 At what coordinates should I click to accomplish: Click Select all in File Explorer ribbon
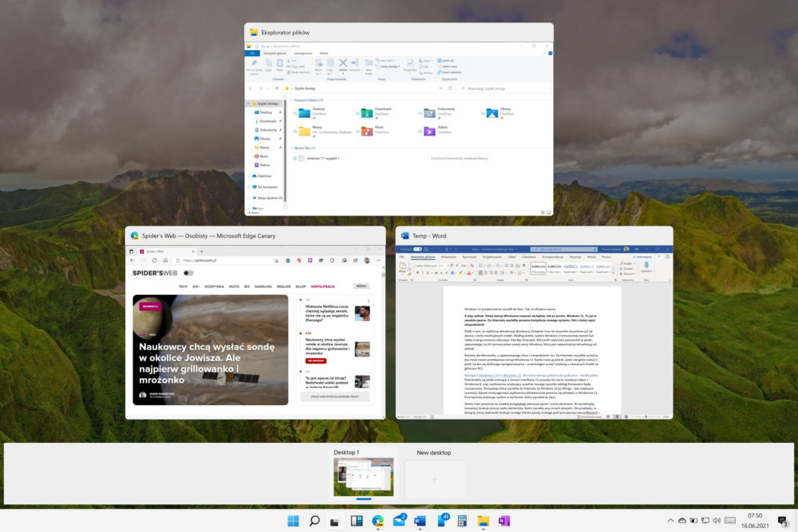tap(446, 61)
